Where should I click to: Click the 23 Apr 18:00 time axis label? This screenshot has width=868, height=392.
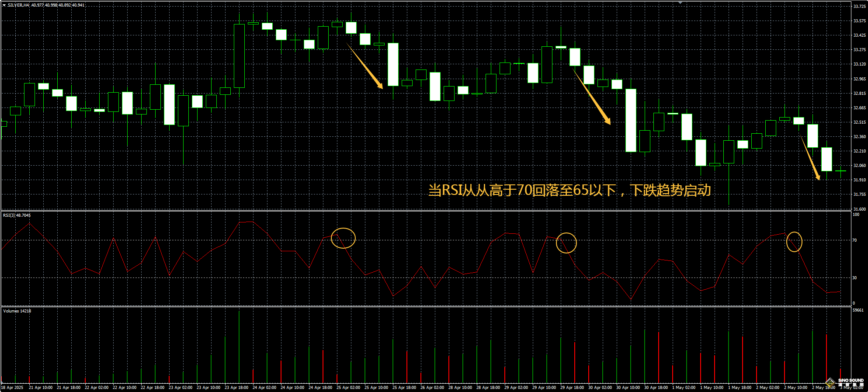236,388
